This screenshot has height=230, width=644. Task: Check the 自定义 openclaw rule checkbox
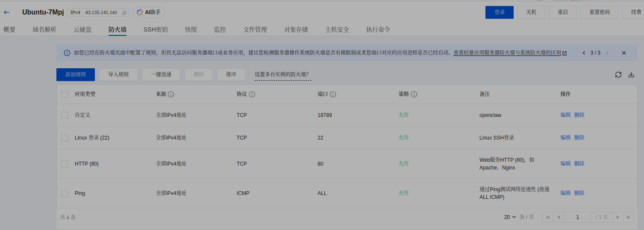point(65,115)
